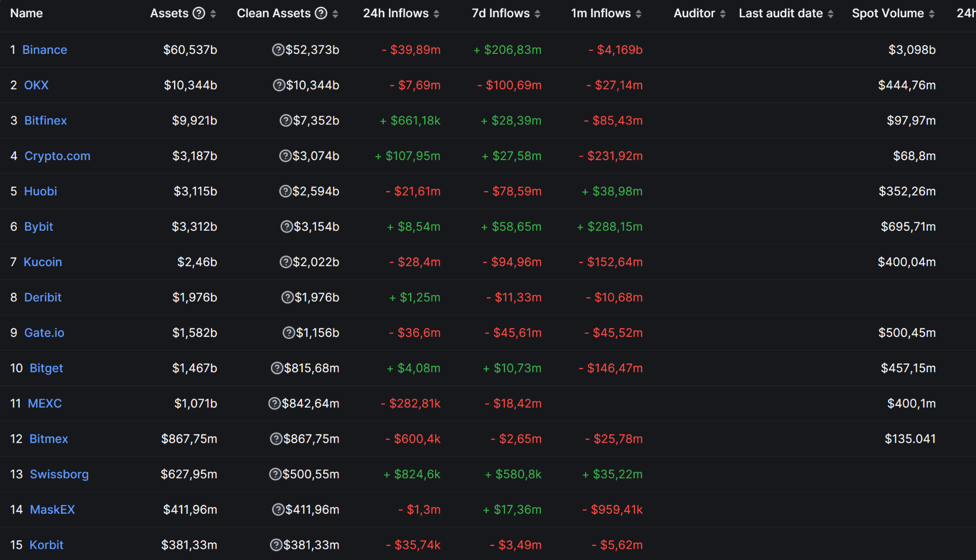Click help icon beside Deribit clean assets
The image size is (976, 560).
(287, 297)
